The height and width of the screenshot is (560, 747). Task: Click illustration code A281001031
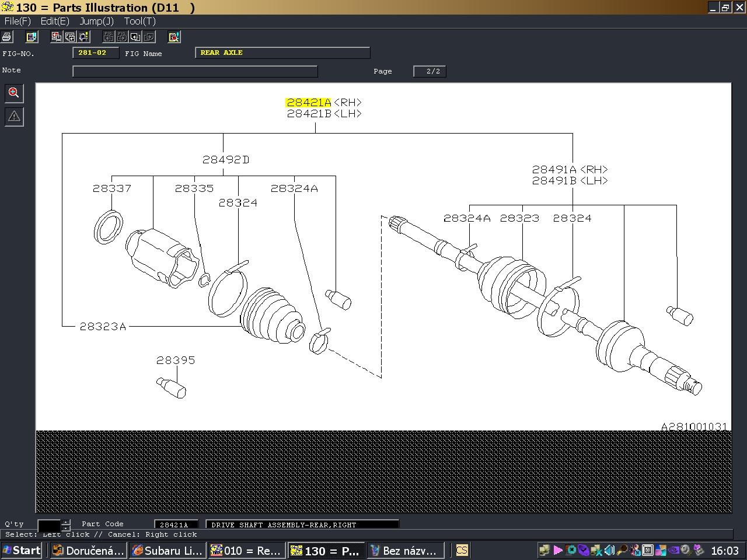[x=694, y=427]
